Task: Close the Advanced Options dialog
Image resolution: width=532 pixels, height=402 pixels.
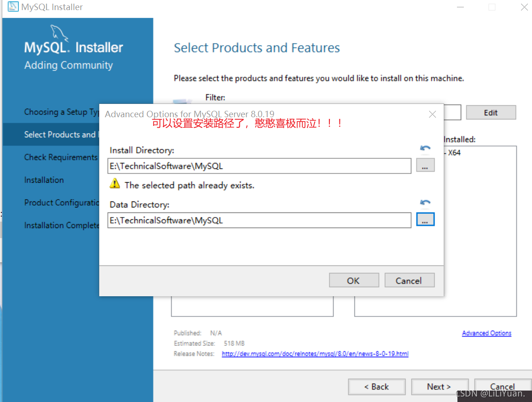Action: coord(432,114)
